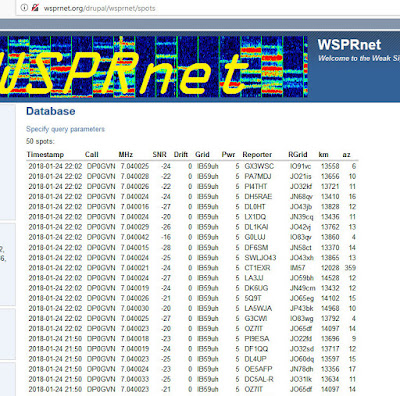This screenshot has width=400, height=396.
Task: Click distance value 14968 km
Action: point(330,308)
